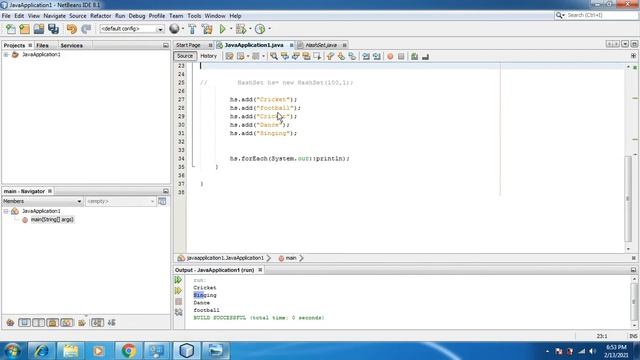The width and height of the screenshot is (640, 360).
Task: Build project with the hammer icon
Action: 192,29
